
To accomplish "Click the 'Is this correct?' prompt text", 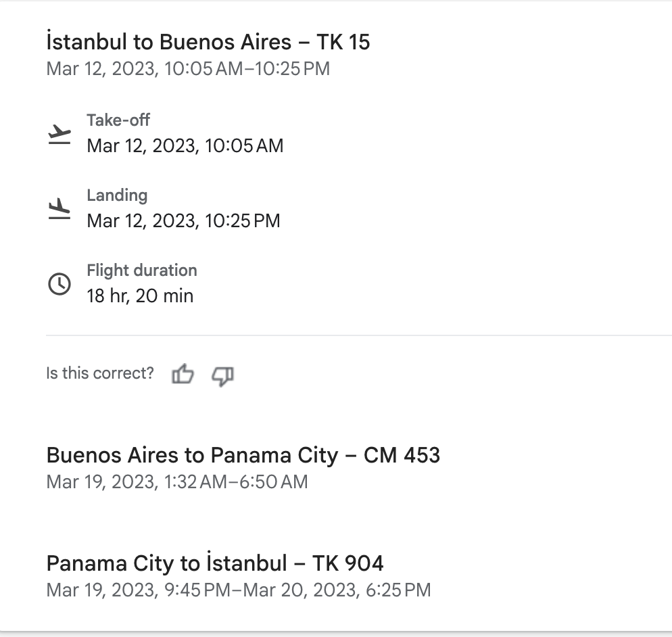I will (100, 373).
